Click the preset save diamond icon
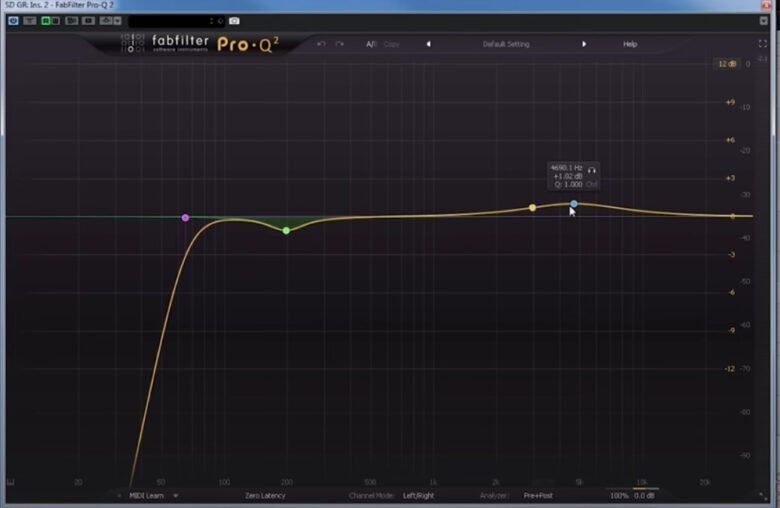 [105, 21]
